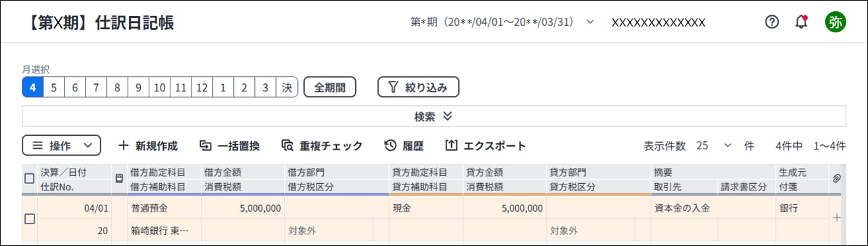Select month 9 tab
The height and width of the screenshot is (246, 868).
pyautogui.click(x=138, y=87)
